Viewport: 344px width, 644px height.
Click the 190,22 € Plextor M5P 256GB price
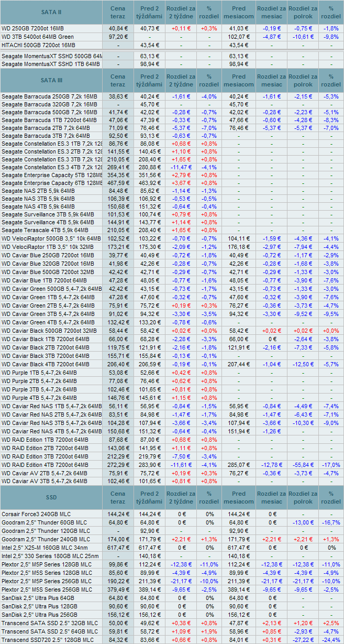118,581
